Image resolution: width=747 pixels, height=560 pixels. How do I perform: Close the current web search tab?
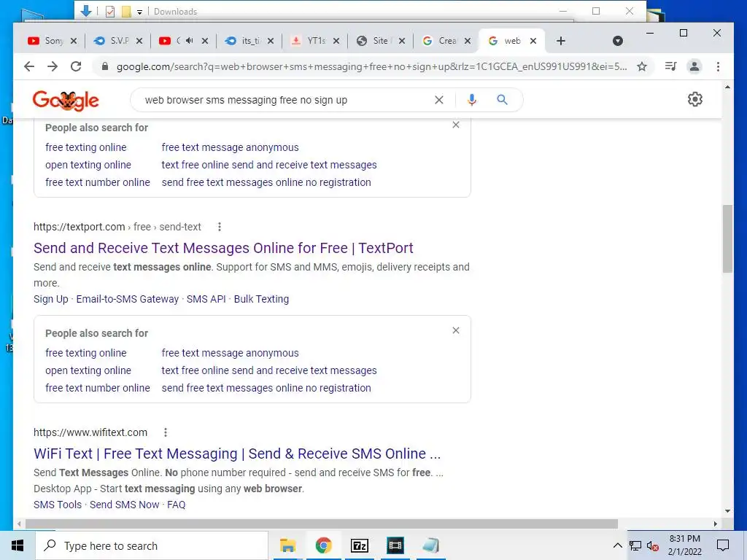coord(533,41)
